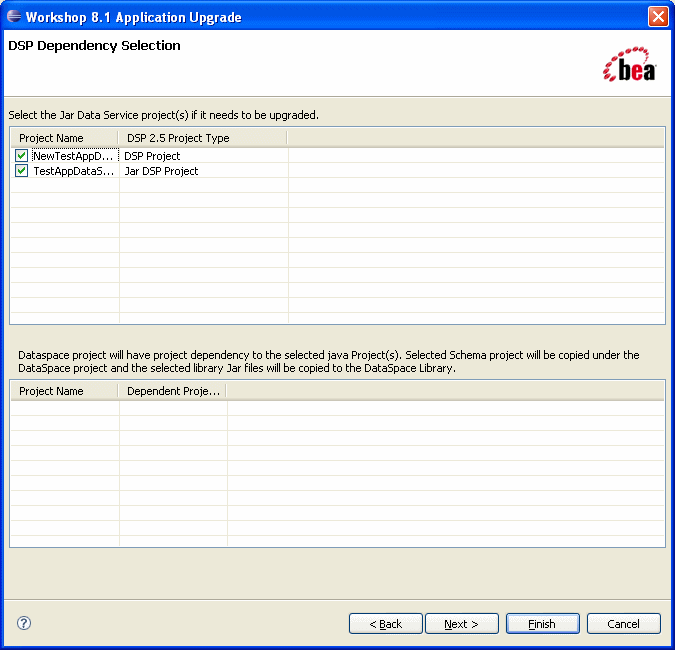The image size is (675, 650).
Task: Click the DSP Project type cell
Action: 152,156
